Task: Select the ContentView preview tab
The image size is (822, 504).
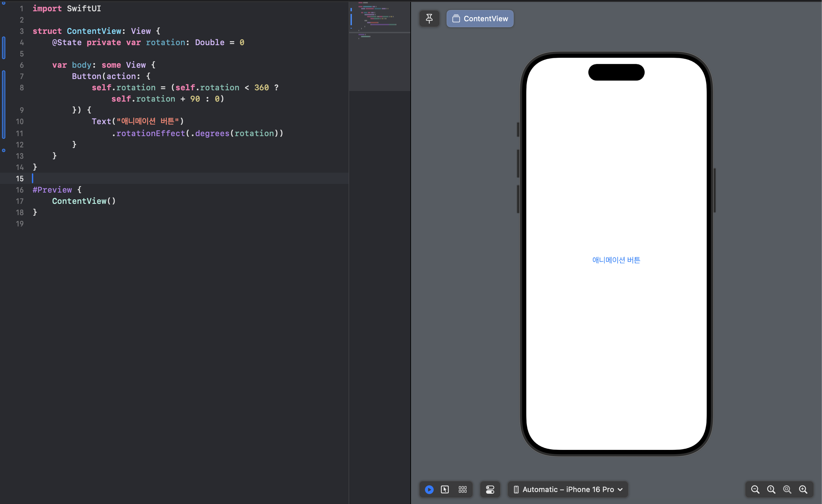Action: click(x=480, y=19)
